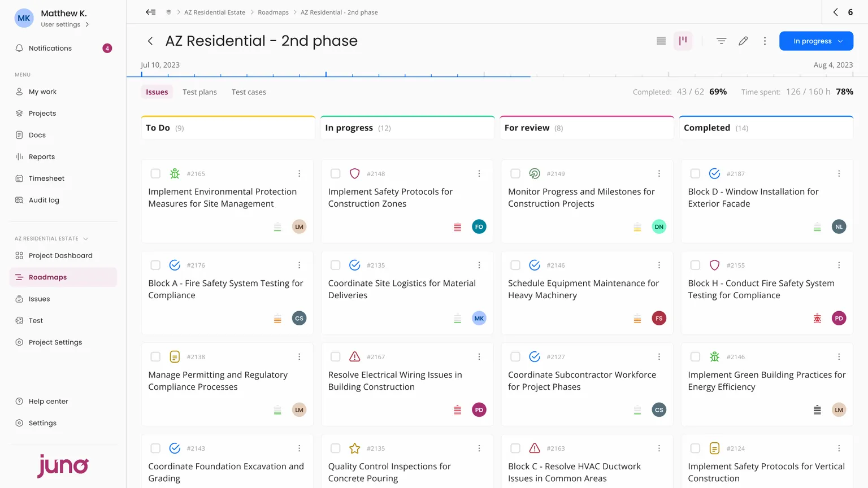Switch to list view layout icon
Screen dimensions: 868x488
tap(661, 41)
